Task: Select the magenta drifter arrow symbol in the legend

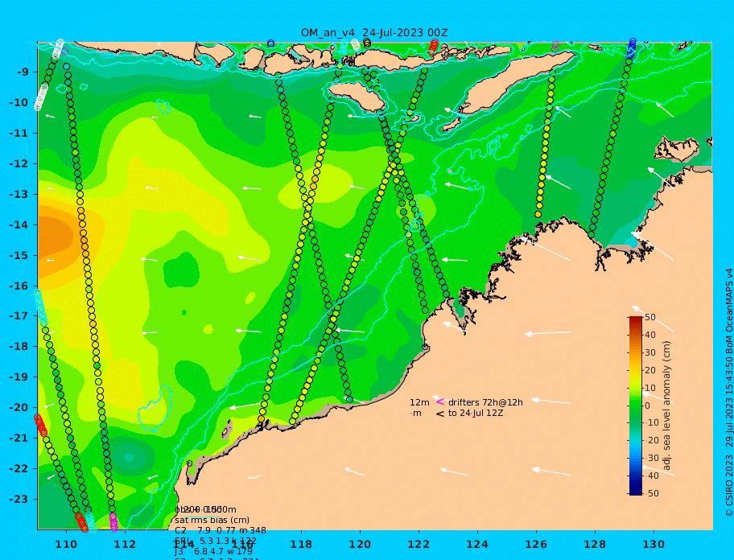Action: coord(439,401)
